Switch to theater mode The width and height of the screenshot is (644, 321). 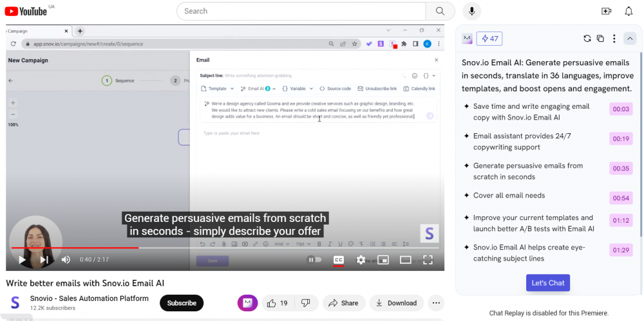pos(405,260)
